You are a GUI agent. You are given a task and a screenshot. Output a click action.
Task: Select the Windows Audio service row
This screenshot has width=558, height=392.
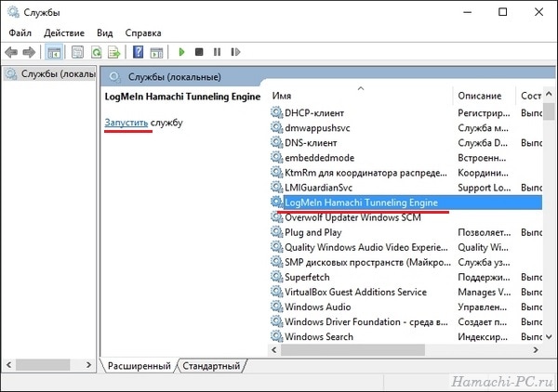405,307
